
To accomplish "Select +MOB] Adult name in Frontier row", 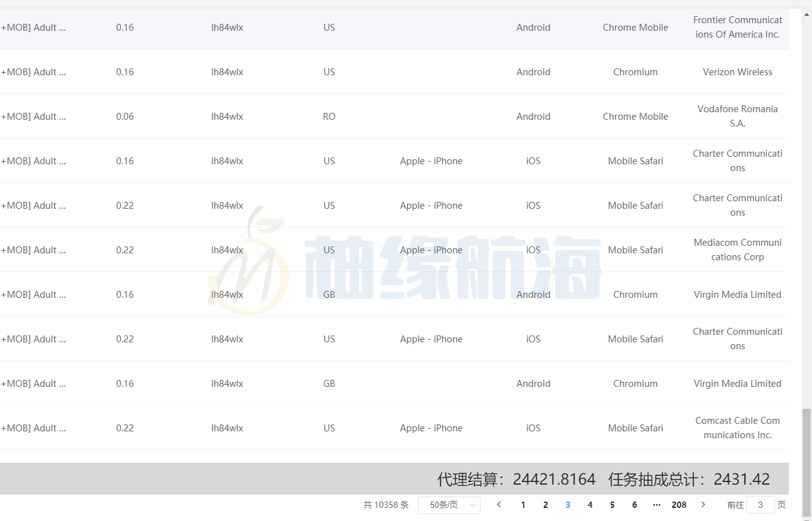I will [33, 28].
